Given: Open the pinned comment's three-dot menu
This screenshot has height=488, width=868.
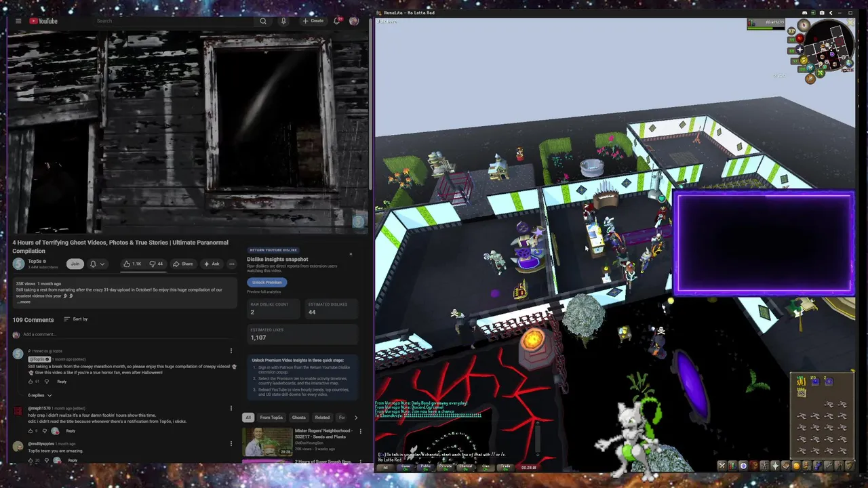Looking at the screenshot, I should [231, 351].
